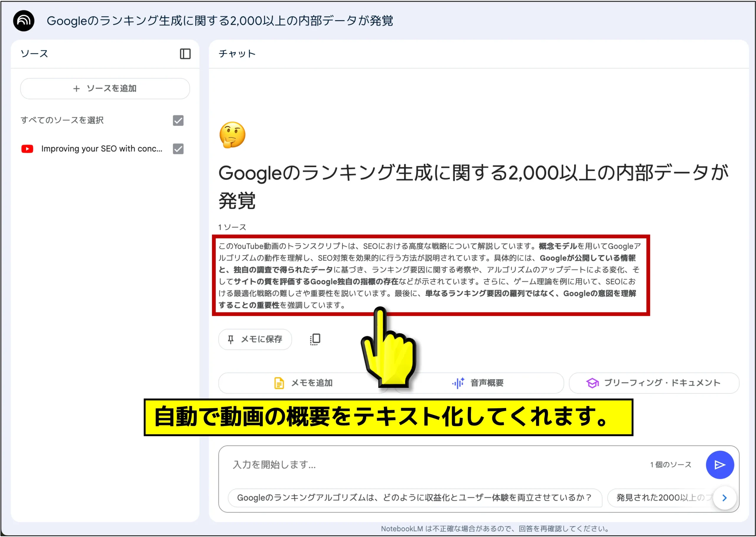Send the message with the blue arrow button

(720, 465)
